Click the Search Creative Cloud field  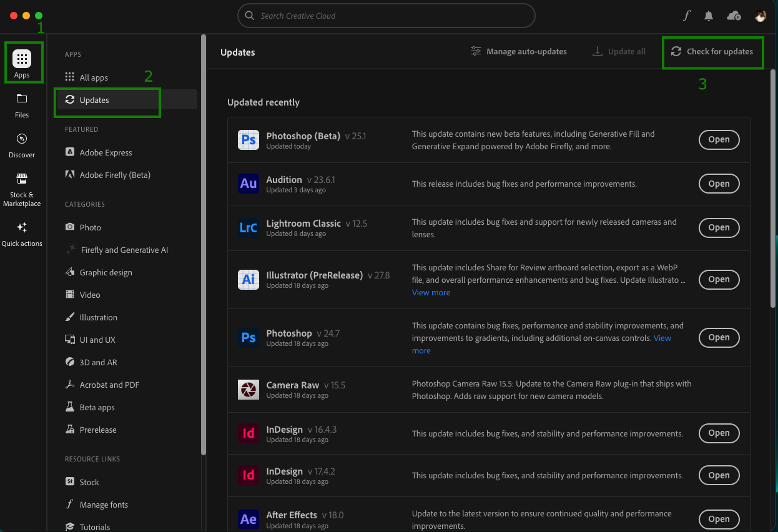(386, 16)
